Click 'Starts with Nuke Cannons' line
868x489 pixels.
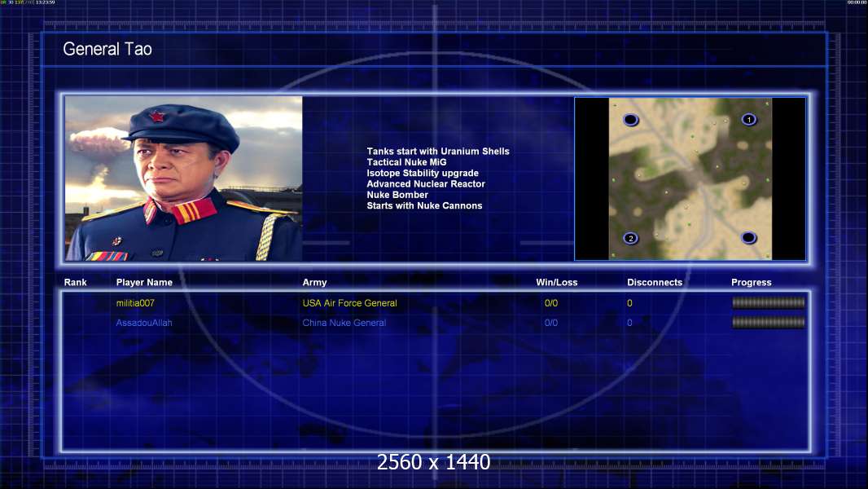coord(424,205)
